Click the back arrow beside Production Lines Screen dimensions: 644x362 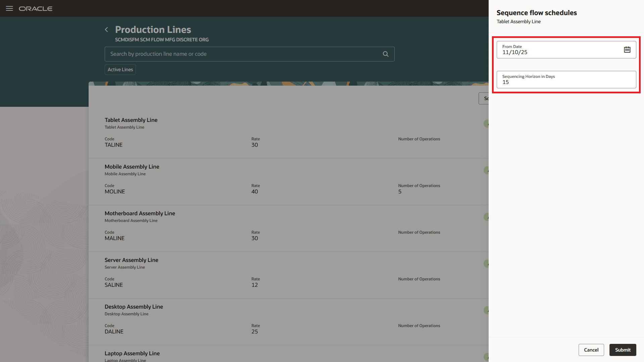(106, 30)
